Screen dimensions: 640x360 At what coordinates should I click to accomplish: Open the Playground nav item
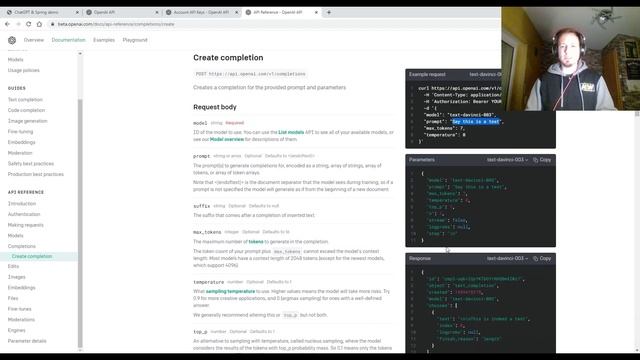135,40
